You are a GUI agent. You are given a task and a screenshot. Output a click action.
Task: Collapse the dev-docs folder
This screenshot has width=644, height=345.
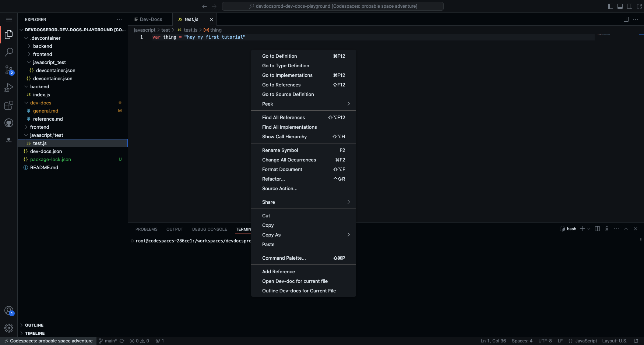coord(41,103)
